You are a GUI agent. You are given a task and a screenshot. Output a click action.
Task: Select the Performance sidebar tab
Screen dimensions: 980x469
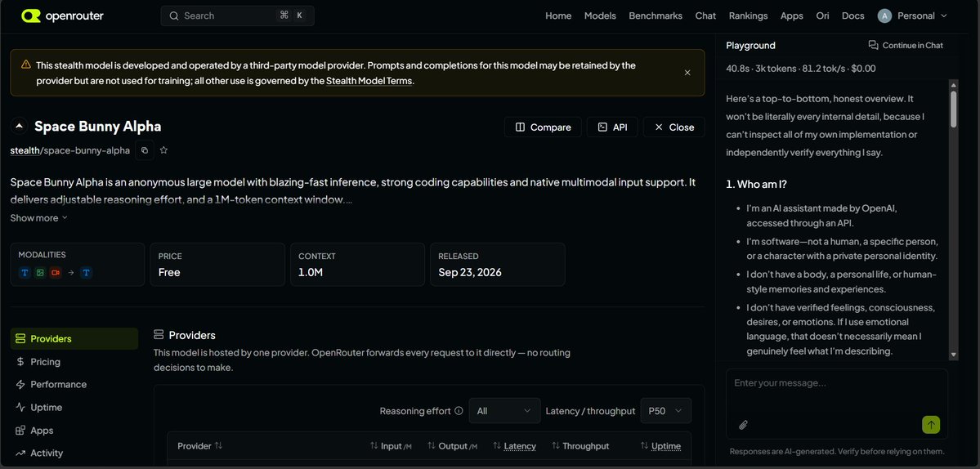(74, 385)
